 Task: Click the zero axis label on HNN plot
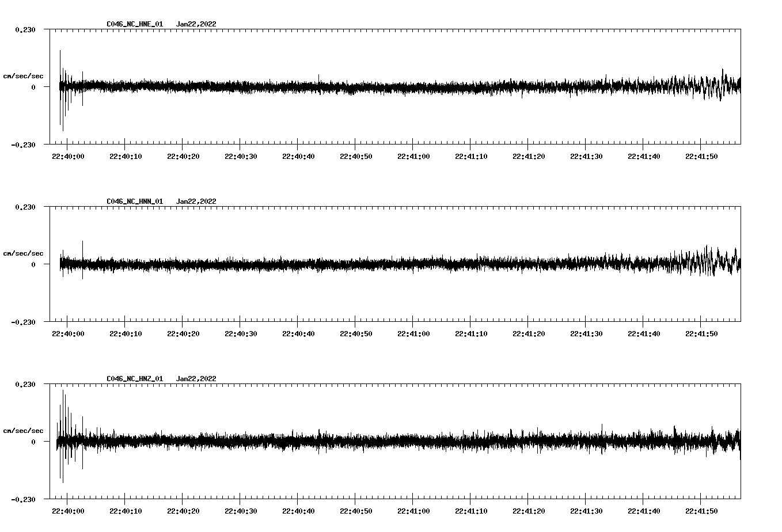pyautogui.click(x=33, y=264)
